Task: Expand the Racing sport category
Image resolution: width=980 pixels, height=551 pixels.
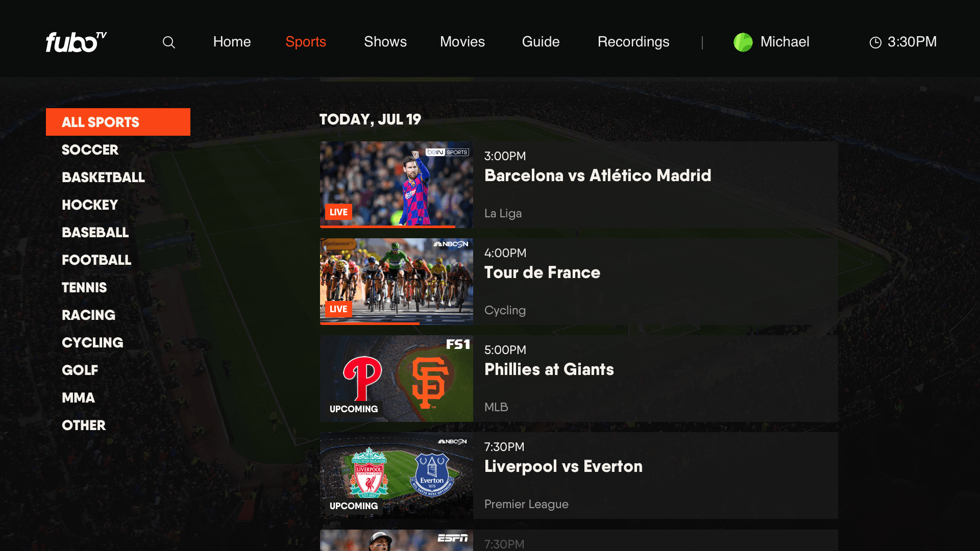Action: click(x=88, y=315)
